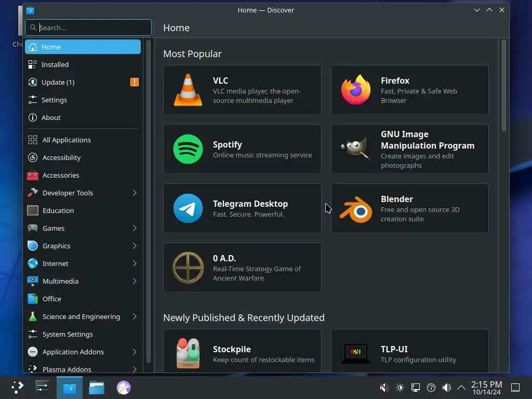532x399 pixels.
Task: Click GNU Image Manipulation Program title
Action: coord(428,140)
